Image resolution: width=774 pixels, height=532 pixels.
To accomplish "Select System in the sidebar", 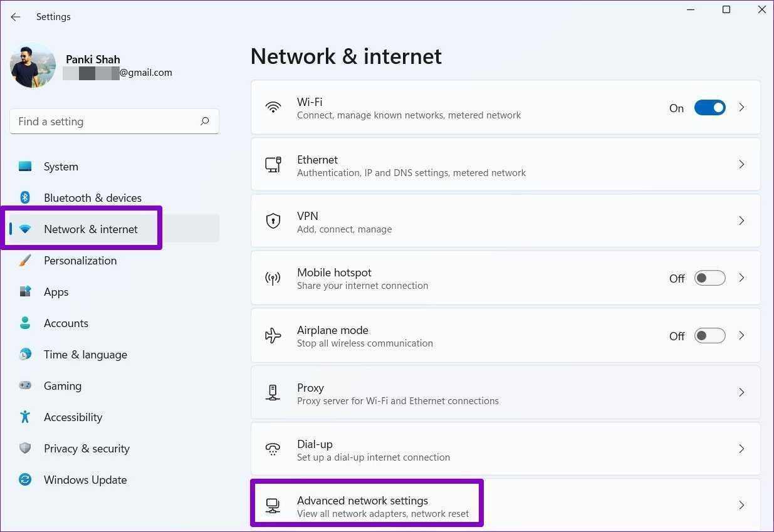I will click(x=61, y=167).
